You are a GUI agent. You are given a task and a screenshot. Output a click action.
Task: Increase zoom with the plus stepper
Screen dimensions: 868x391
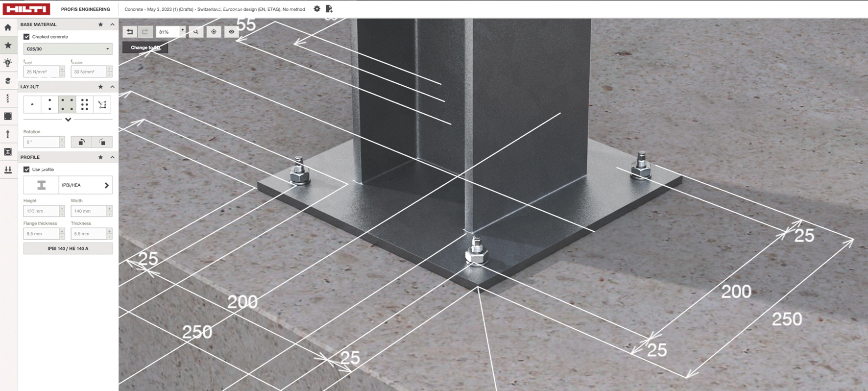click(x=183, y=29)
